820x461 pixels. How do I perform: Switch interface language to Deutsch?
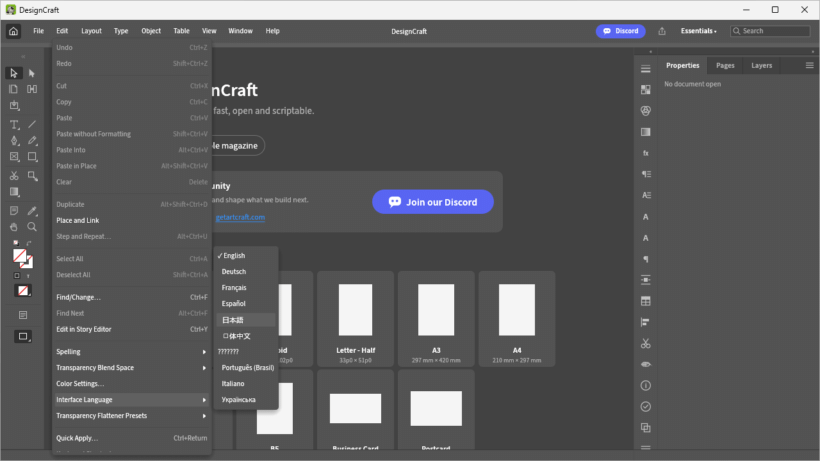[246, 272]
